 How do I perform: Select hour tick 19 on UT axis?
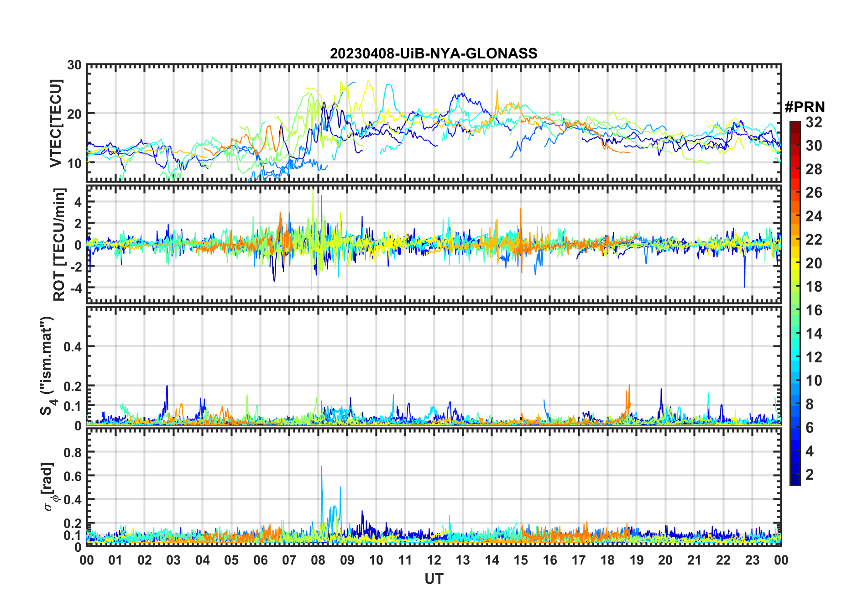(x=637, y=560)
